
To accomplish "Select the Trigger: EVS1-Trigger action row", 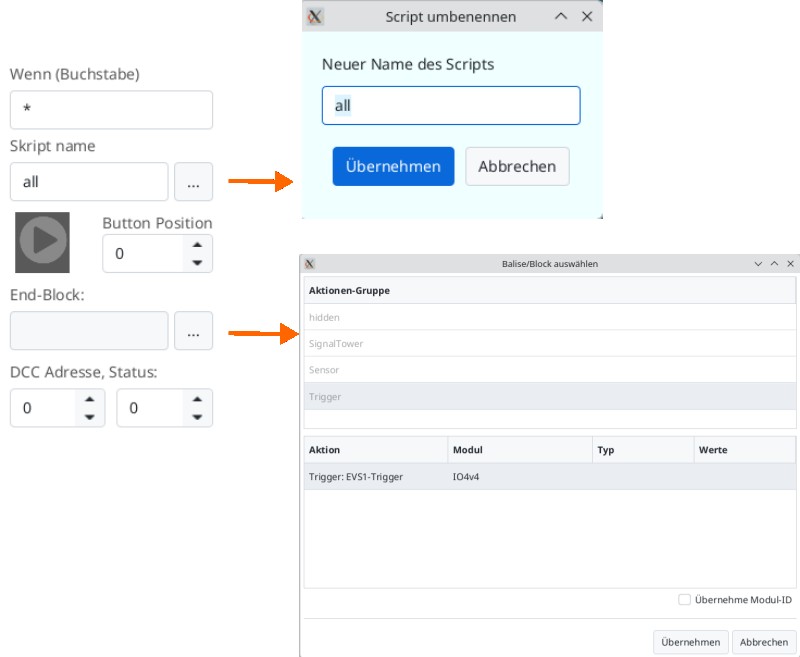I will tap(549, 476).
